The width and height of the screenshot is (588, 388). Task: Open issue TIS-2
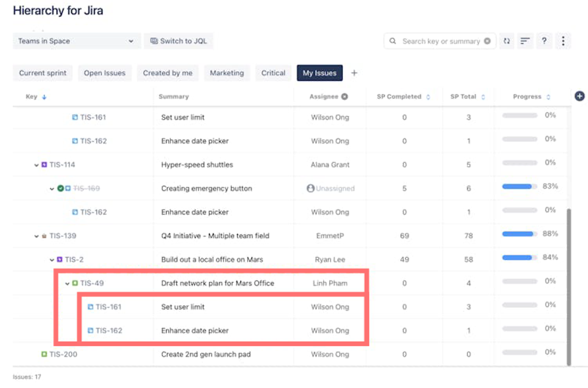tap(74, 260)
